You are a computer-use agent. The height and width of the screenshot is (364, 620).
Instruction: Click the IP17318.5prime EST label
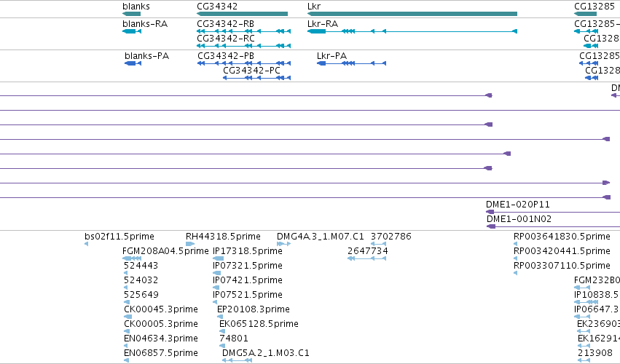[248, 251]
